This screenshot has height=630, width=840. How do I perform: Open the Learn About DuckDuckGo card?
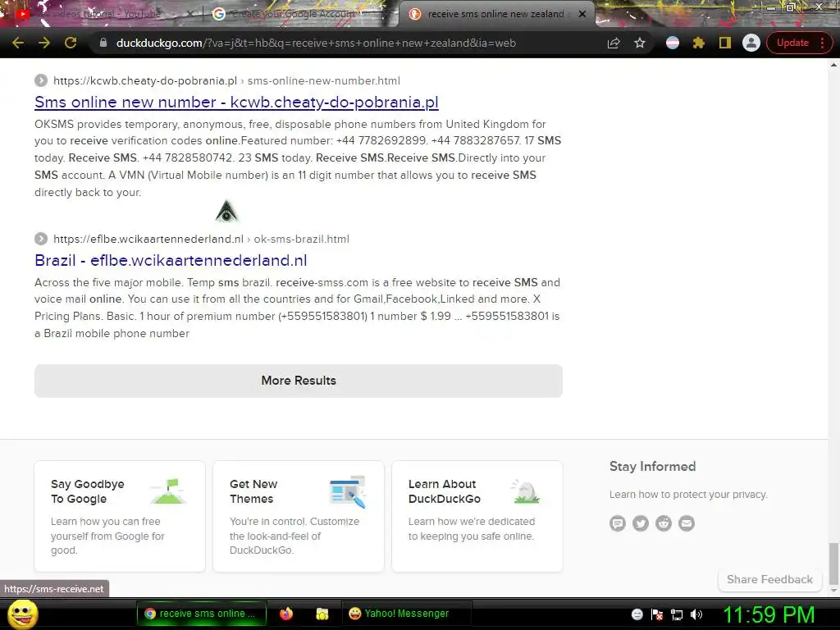[477, 517]
